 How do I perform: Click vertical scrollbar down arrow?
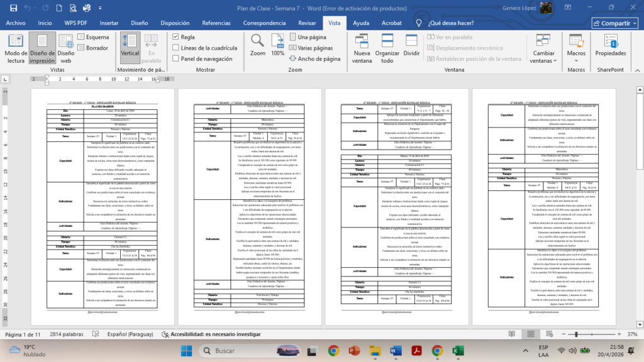tap(640, 324)
